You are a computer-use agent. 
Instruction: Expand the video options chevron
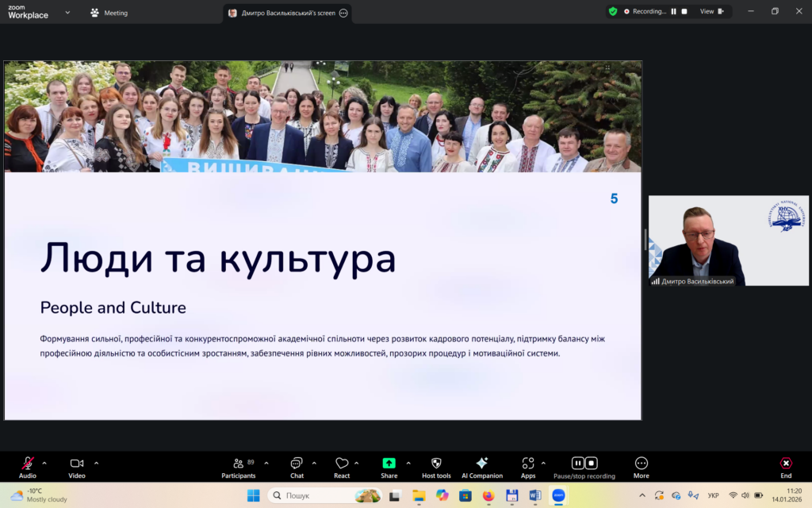(x=96, y=463)
